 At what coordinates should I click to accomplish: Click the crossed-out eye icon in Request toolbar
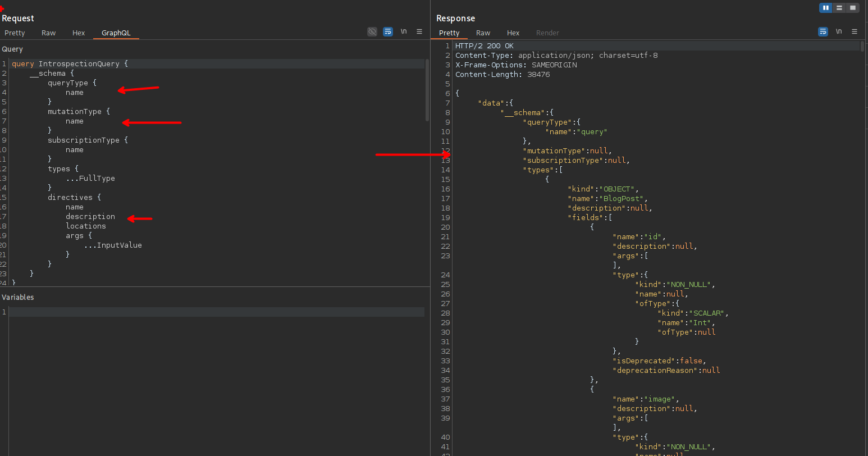click(x=372, y=32)
